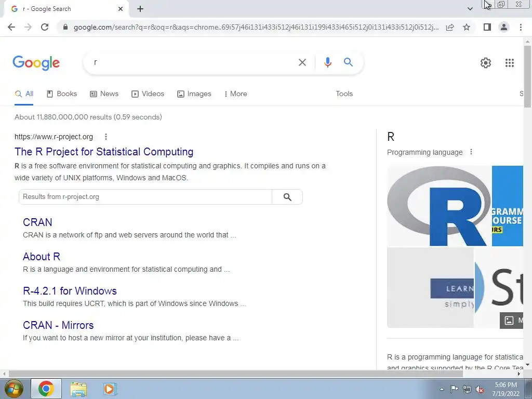Click the address bar URL

[x=256, y=27]
